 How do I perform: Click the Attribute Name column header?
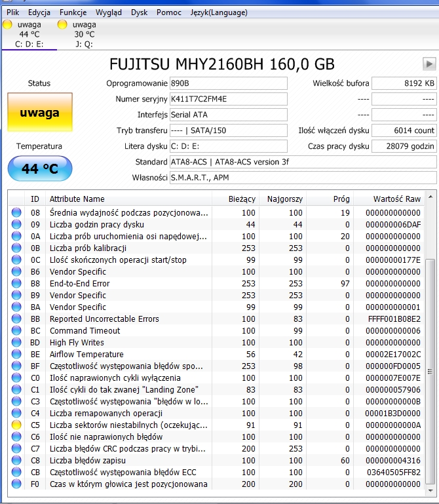click(x=128, y=199)
